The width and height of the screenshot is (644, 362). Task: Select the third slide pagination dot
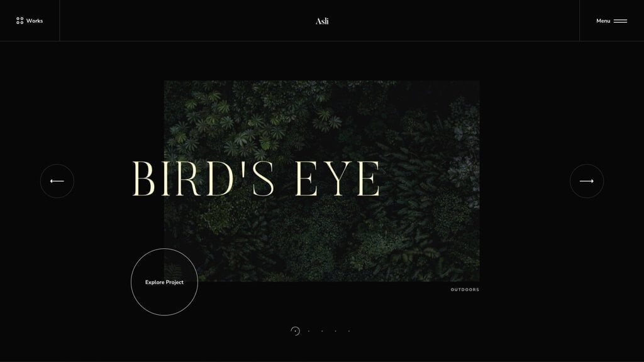(322, 331)
